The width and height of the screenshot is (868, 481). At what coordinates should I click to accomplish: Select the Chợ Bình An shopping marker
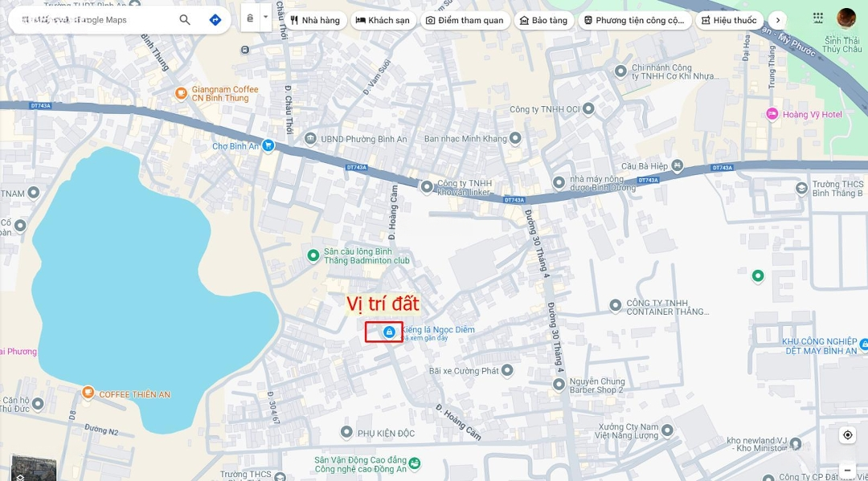click(x=268, y=146)
